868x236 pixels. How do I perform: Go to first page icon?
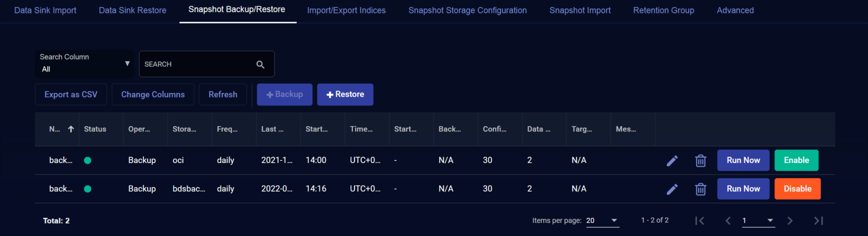coord(700,220)
